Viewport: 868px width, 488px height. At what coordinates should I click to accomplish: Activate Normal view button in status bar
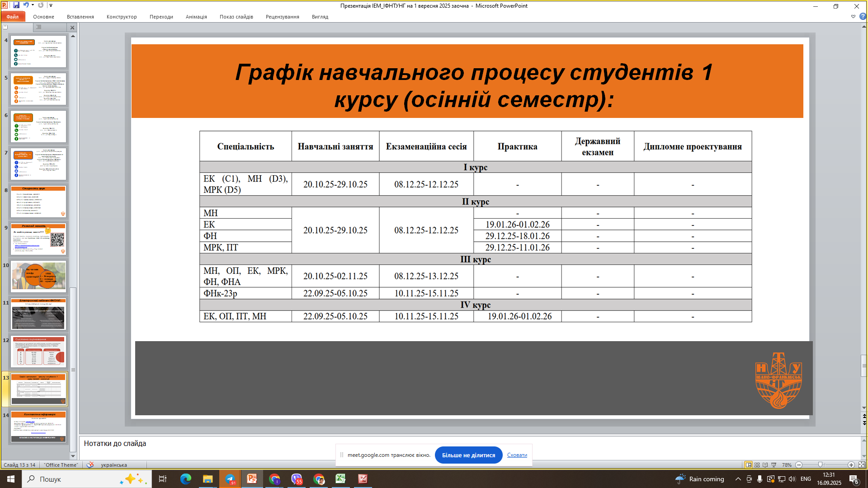click(748, 465)
